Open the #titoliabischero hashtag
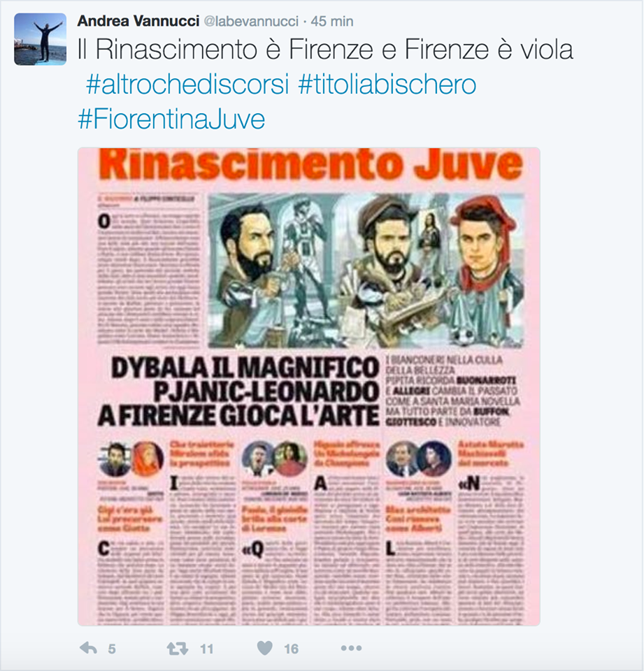This screenshot has height=671, width=644. coord(387,85)
